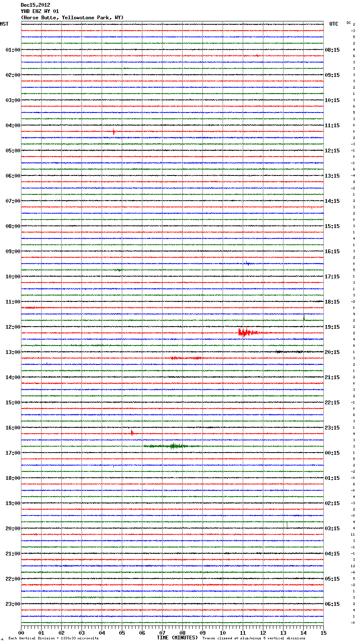Screen dimensions: 357x644
Task: Click the "22:00" MST time label
Action: click(x=13, y=579)
